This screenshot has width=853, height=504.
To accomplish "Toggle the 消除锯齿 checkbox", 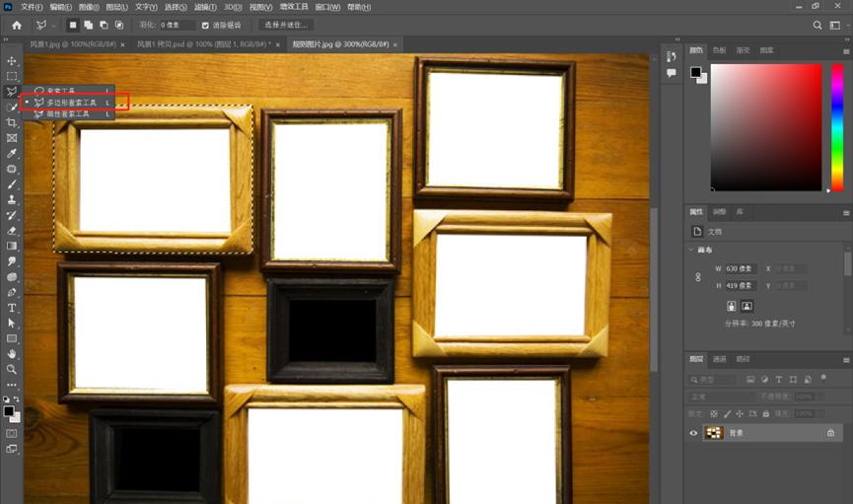I will tap(205, 25).
